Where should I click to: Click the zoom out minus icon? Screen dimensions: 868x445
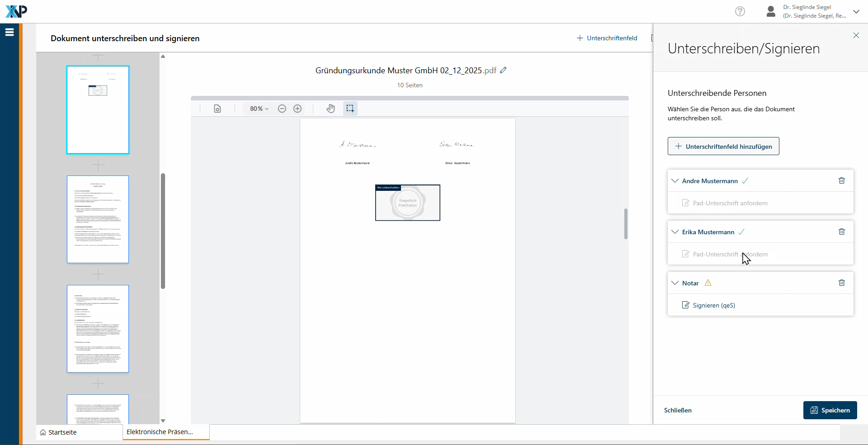[282, 109]
